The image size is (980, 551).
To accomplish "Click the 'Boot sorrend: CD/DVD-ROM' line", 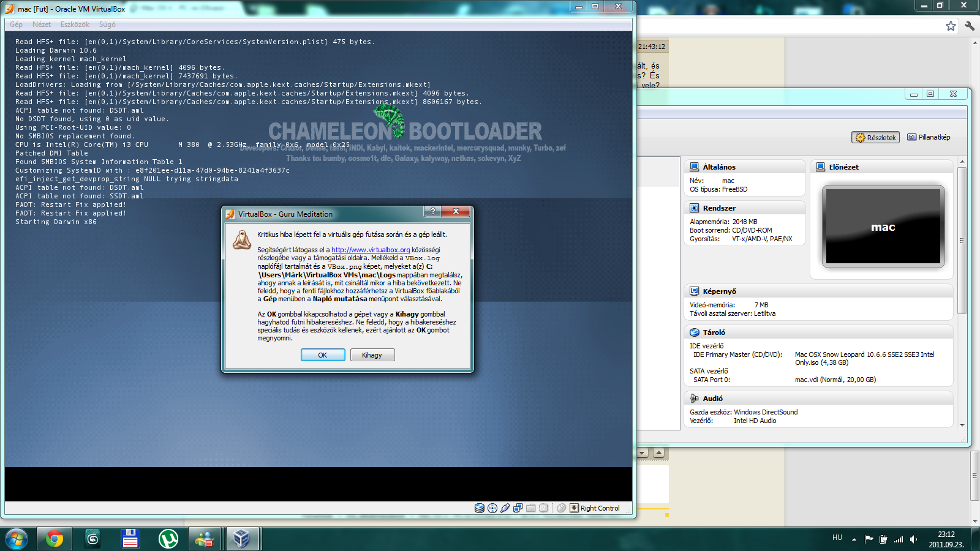I will point(731,230).
